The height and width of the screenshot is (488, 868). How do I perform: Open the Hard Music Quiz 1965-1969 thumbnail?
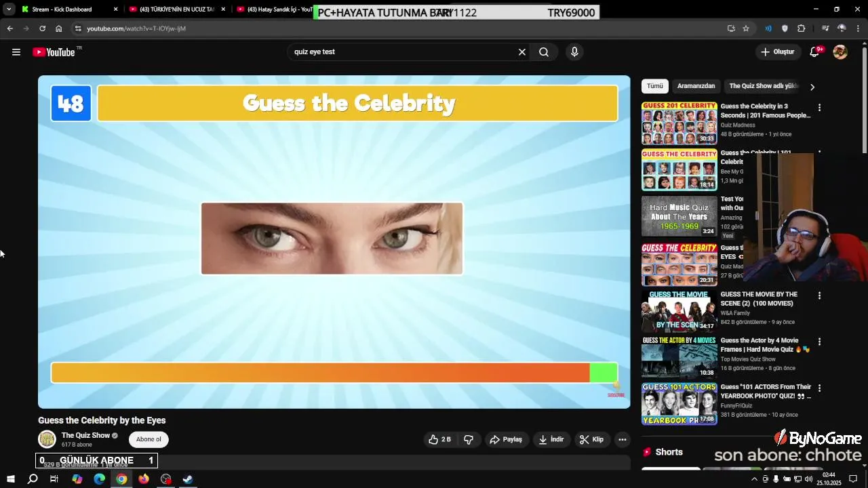coord(679,216)
